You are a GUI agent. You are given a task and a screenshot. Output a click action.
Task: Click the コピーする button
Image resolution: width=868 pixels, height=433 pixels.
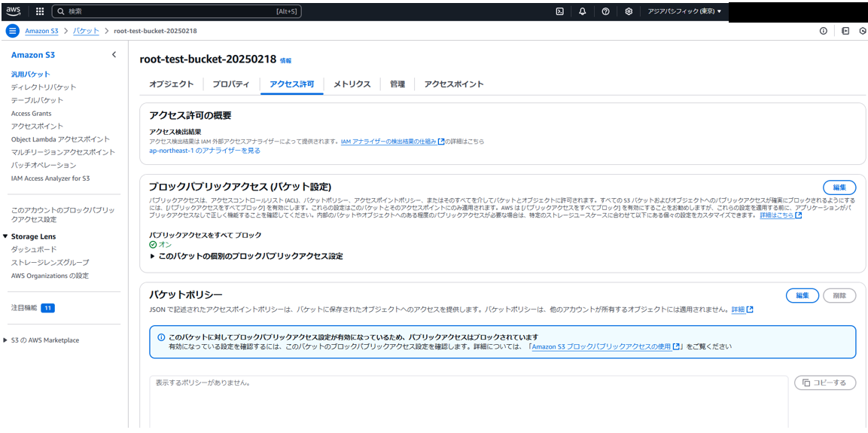(x=824, y=383)
